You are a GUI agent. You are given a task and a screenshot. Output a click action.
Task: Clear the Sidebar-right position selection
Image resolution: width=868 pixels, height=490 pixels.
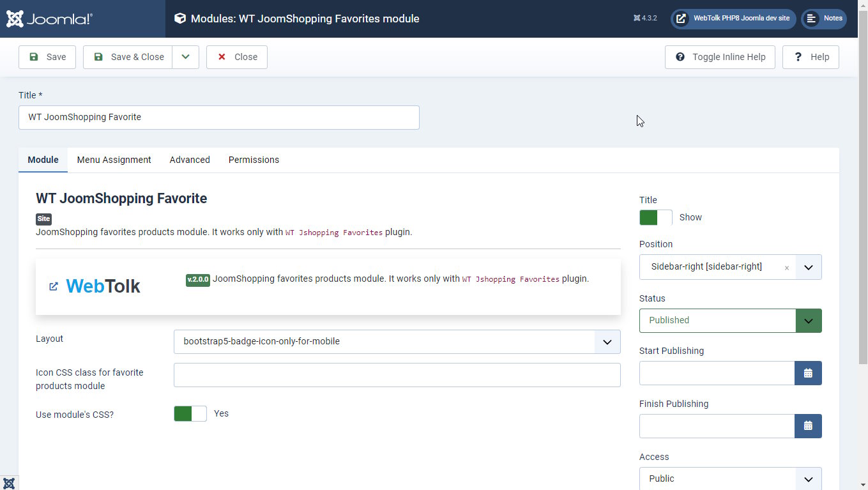[x=786, y=268]
